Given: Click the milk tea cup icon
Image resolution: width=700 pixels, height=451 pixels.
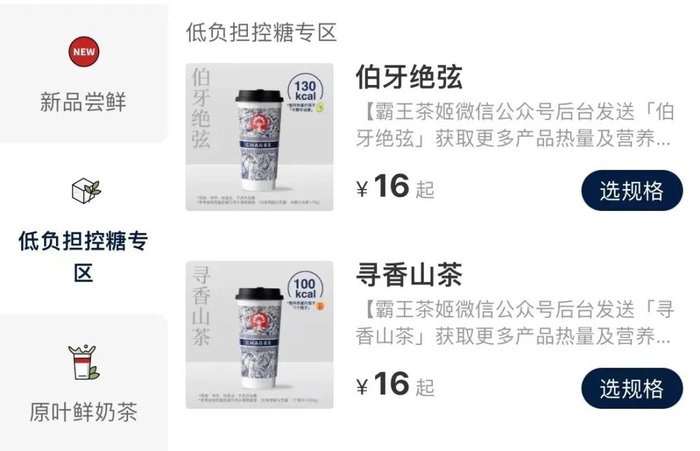Looking at the screenshot, I should (83, 362).
